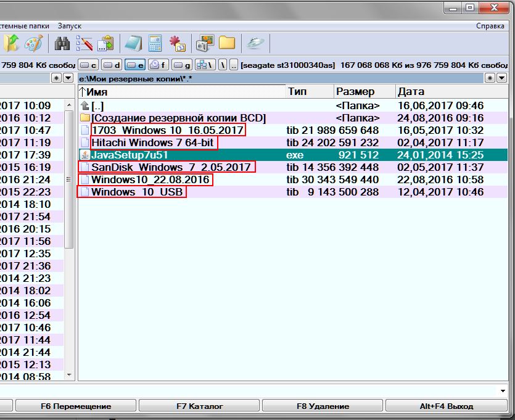Click the file icon of SanDisk_Windows_7_2.05.2017
Screen dimensions: 515x420
[84, 167]
